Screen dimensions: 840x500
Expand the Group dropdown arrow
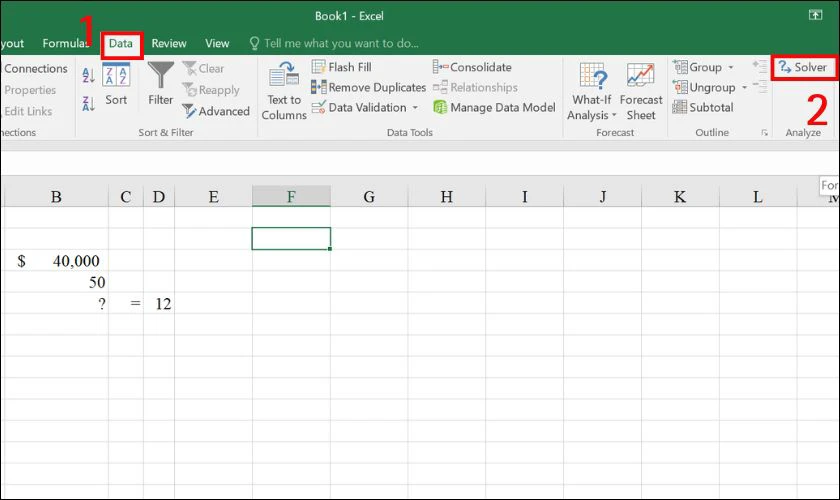click(731, 68)
